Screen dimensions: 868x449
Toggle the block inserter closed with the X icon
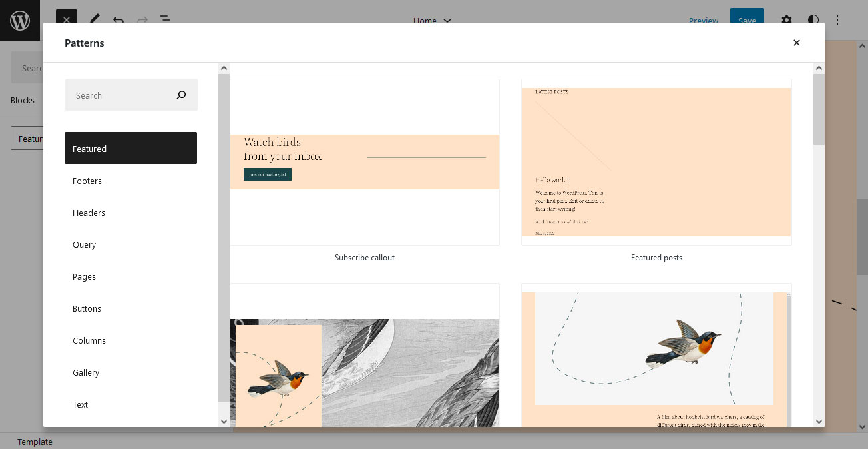[x=66, y=20]
